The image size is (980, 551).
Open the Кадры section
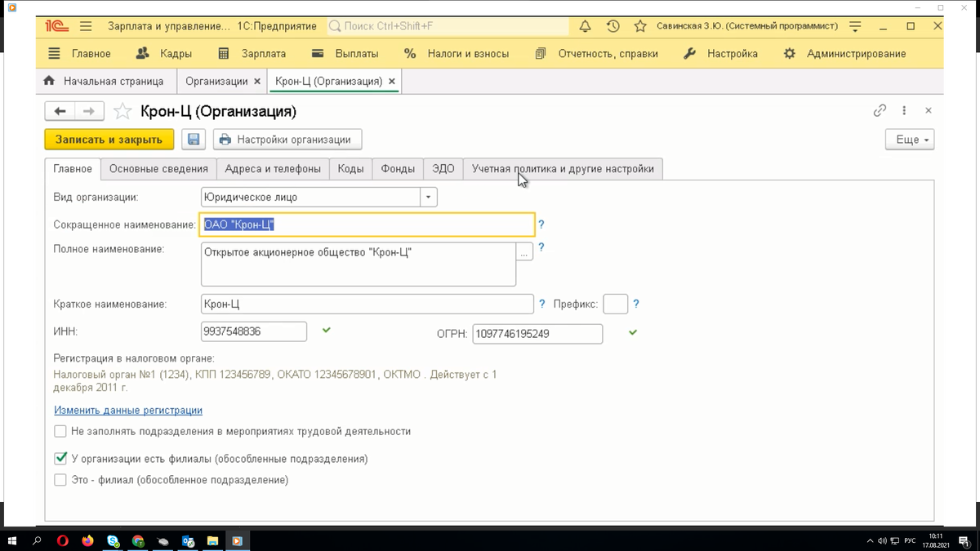point(164,54)
